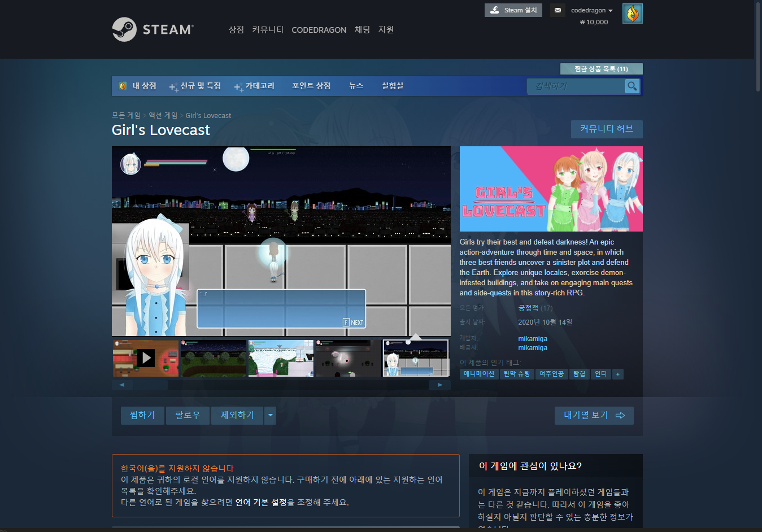The width and height of the screenshot is (762, 532).
Task: Click the 제외하기 ignore button
Action: (x=237, y=416)
